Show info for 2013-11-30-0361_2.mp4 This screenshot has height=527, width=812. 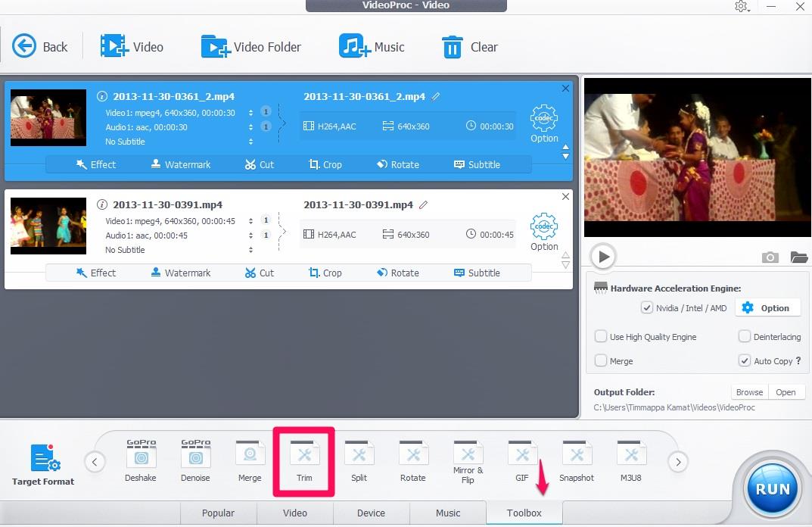click(102, 96)
